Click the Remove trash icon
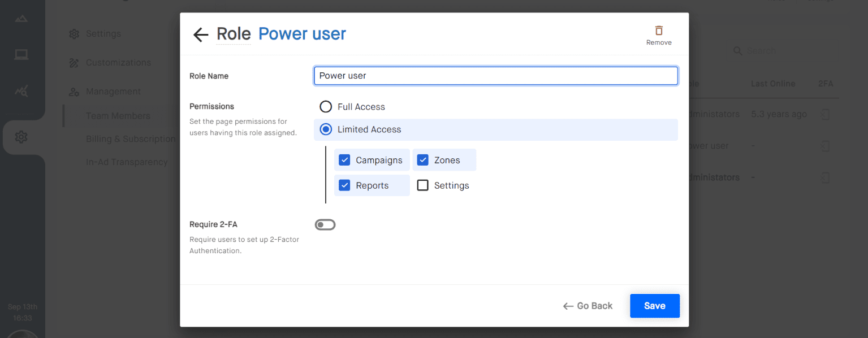 658,29
